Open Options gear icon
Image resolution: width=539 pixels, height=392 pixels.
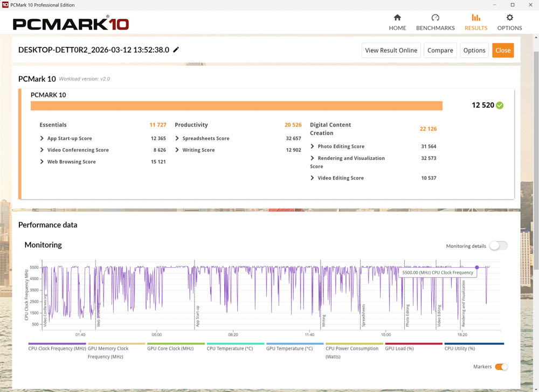tap(509, 18)
